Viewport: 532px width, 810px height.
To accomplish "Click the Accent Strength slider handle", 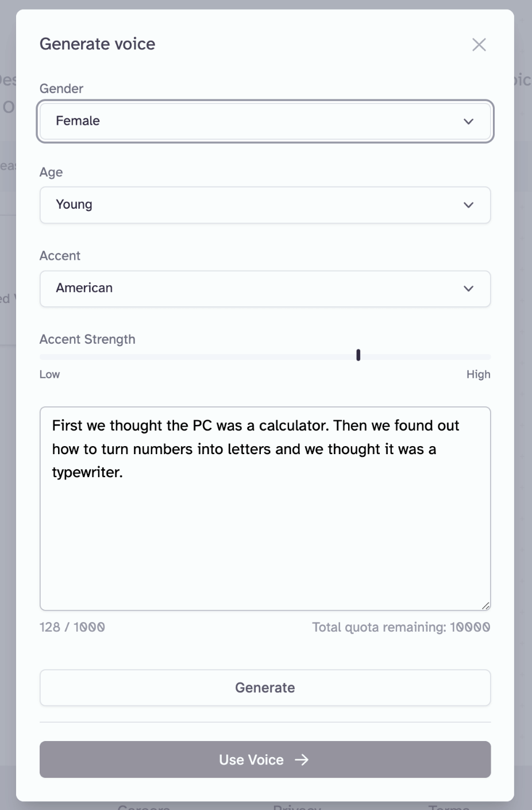I will coord(358,355).
